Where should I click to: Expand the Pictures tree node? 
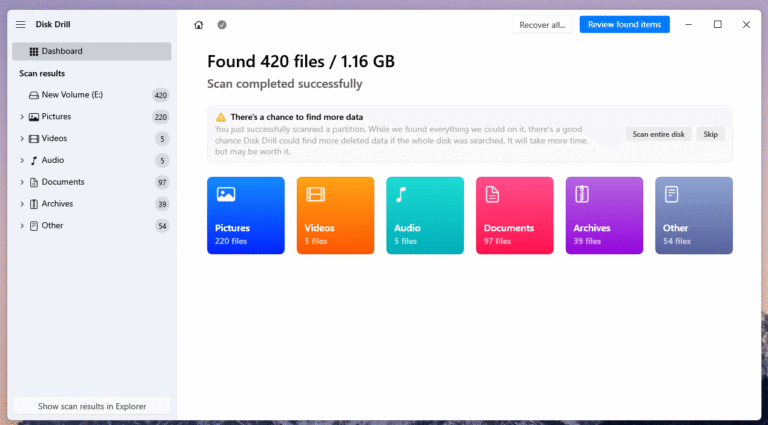(x=22, y=117)
